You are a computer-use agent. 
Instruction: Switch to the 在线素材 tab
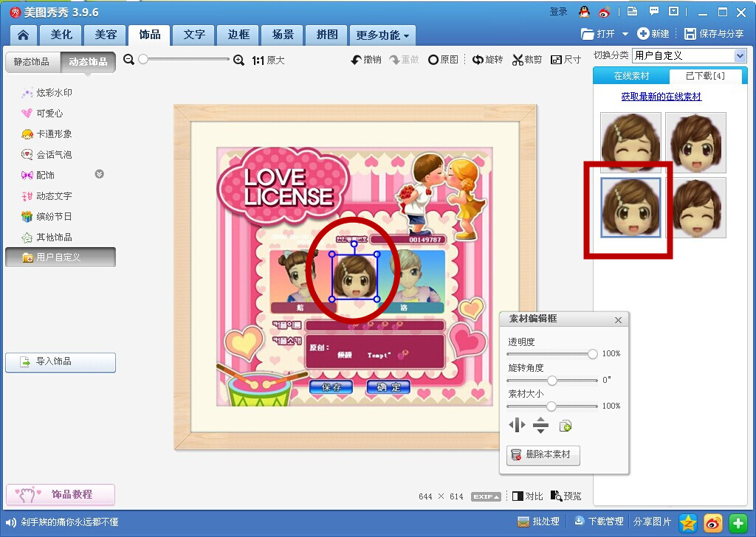coord(631,76)
